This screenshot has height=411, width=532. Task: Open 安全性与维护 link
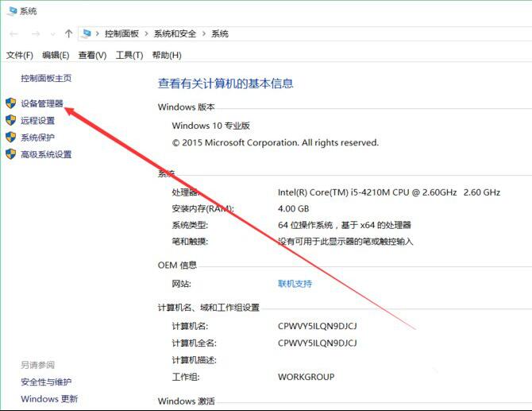click(46, 382)
